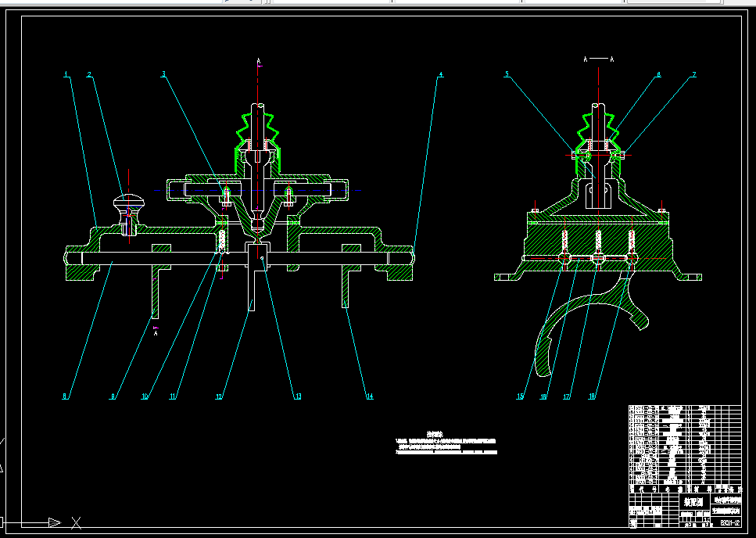Select part number 18 callout
The image size is (756, 538).
(592, 396)
